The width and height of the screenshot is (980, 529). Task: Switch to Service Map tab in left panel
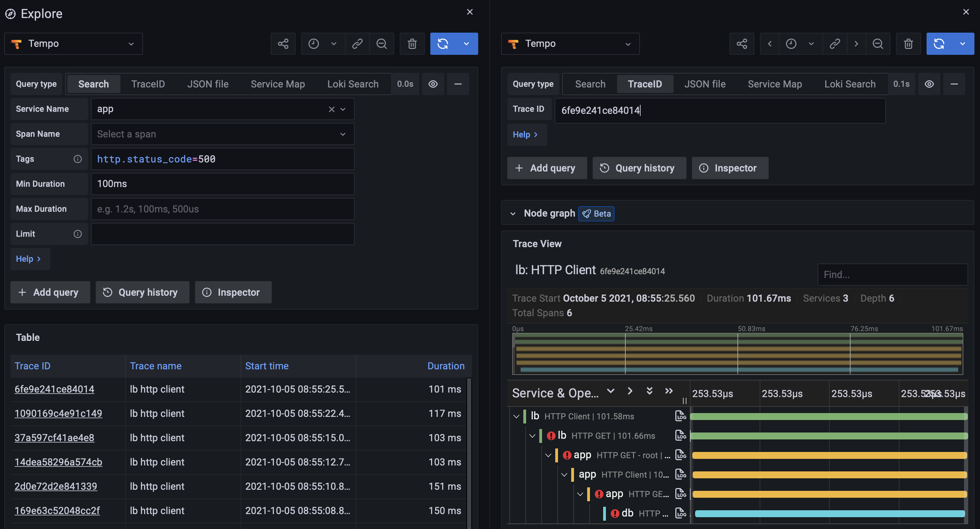(277, 83)
